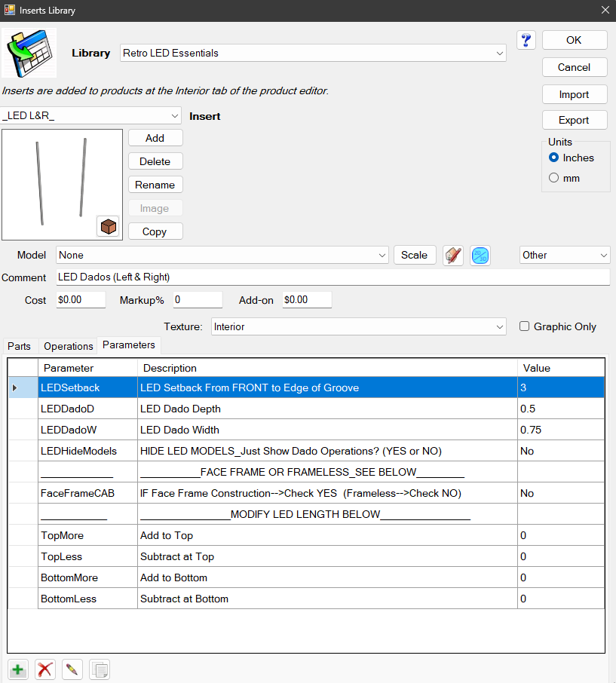Open the model editor pencil icon

pos(453,256)
